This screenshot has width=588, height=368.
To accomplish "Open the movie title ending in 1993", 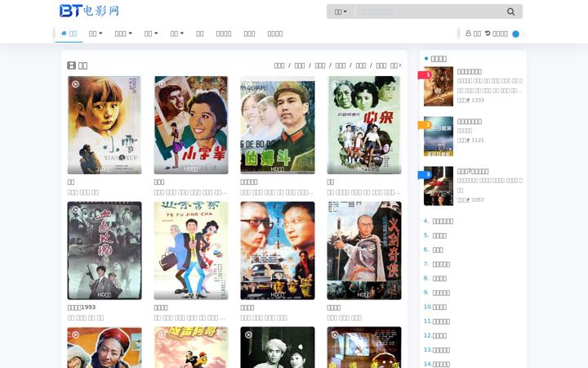I will pyautogui.click(x=82, y=307).
